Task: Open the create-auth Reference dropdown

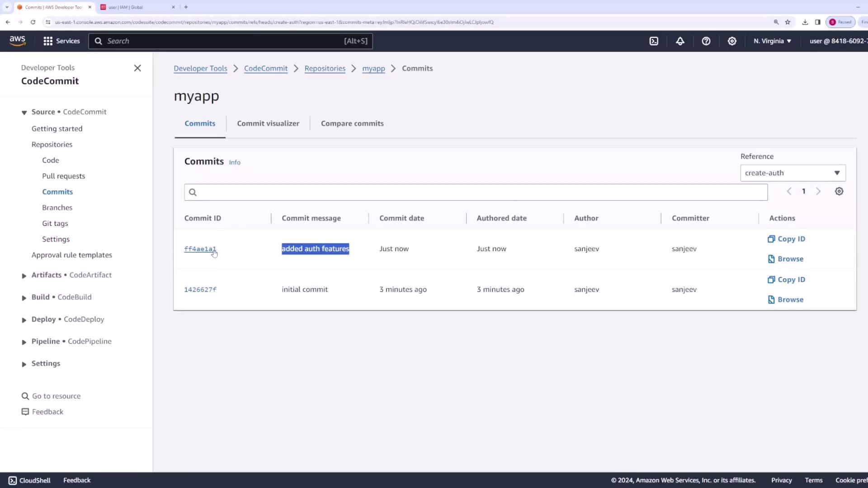Action: coord(793,173)
